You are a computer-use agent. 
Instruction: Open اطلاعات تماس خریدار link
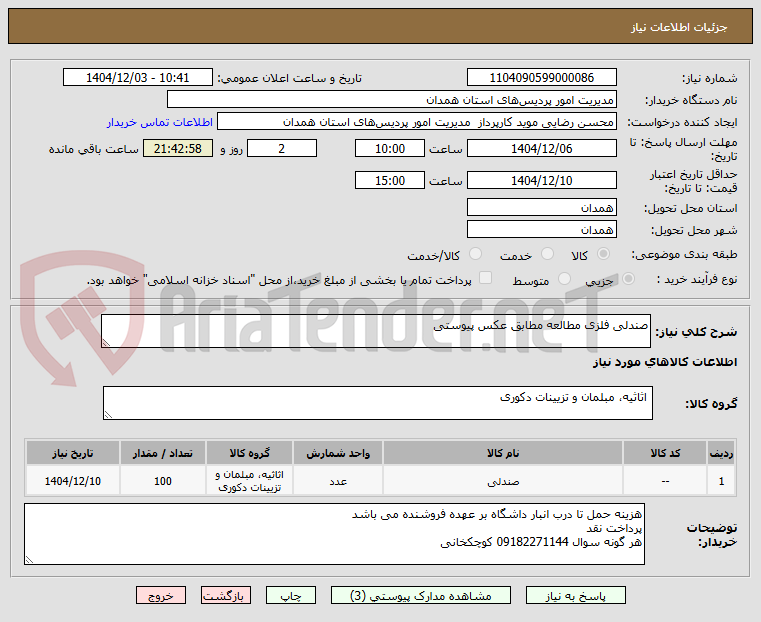click(160, 122)
